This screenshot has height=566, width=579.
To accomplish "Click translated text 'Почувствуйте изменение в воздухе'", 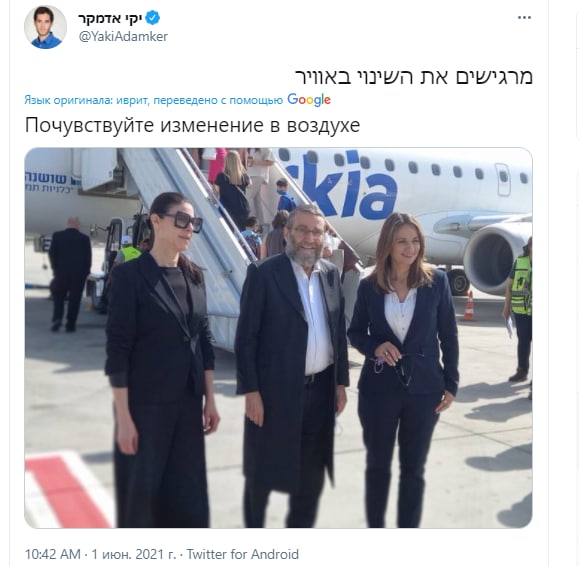I will click(x=192, y=126).
